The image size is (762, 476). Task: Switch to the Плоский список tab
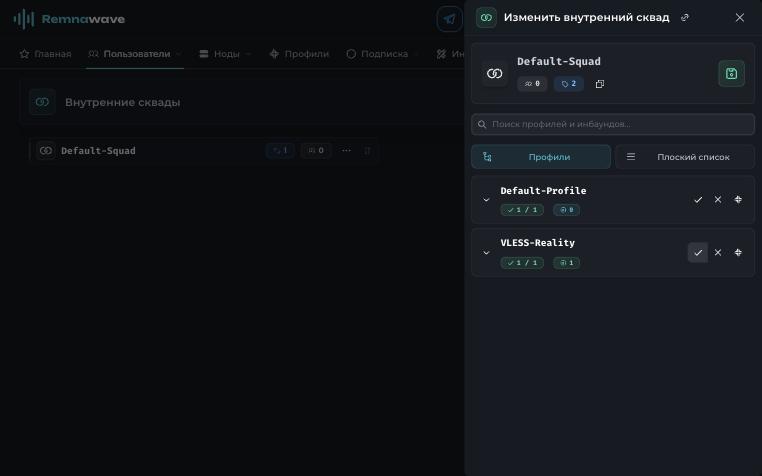click(685, 157)
